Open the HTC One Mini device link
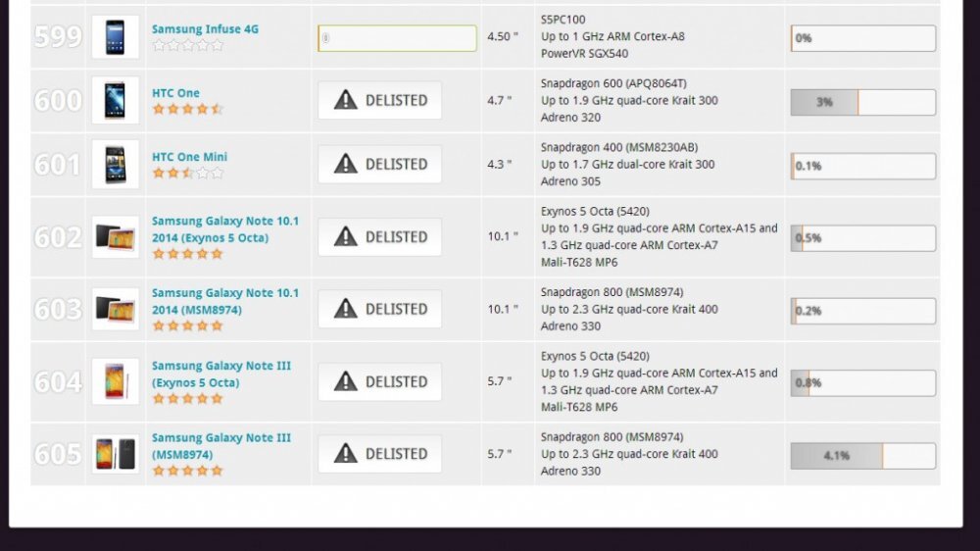The height and width of the screenshot is (551, 980). coord(189,157)
